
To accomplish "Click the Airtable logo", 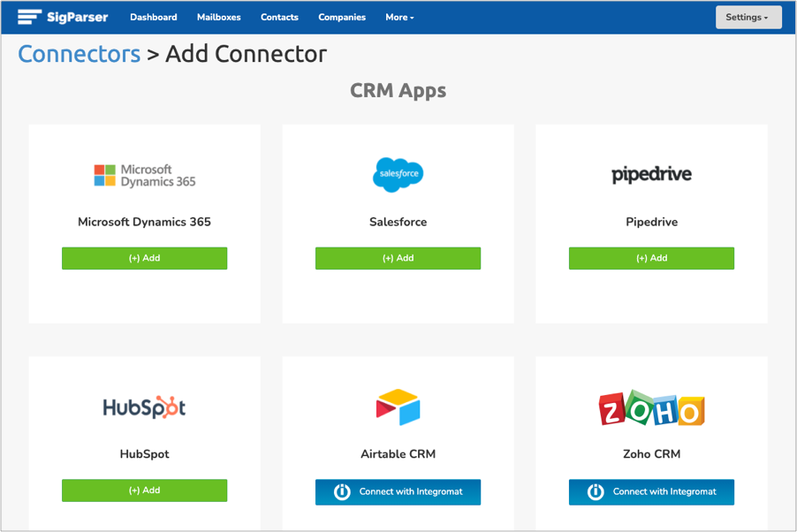I will pos(398,407).
